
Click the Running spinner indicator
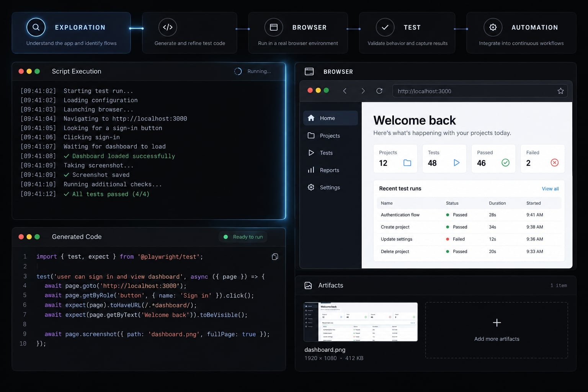[x=238, y=71]
